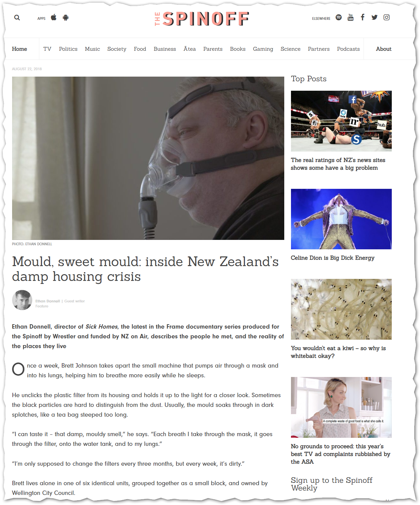Open the Instagram icon
This screenshot has height=505, width=420.
click(387, 17)
